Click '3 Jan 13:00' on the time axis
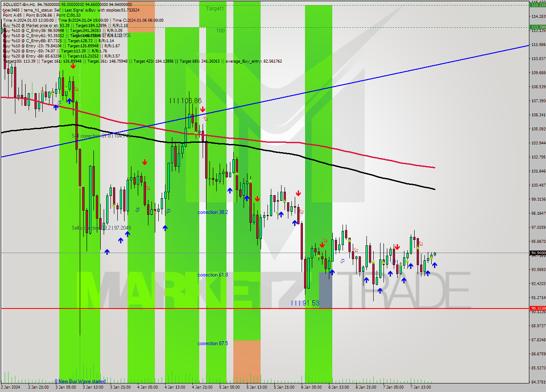The width and height of the screenshot is (546, 392). pos(92,387)
